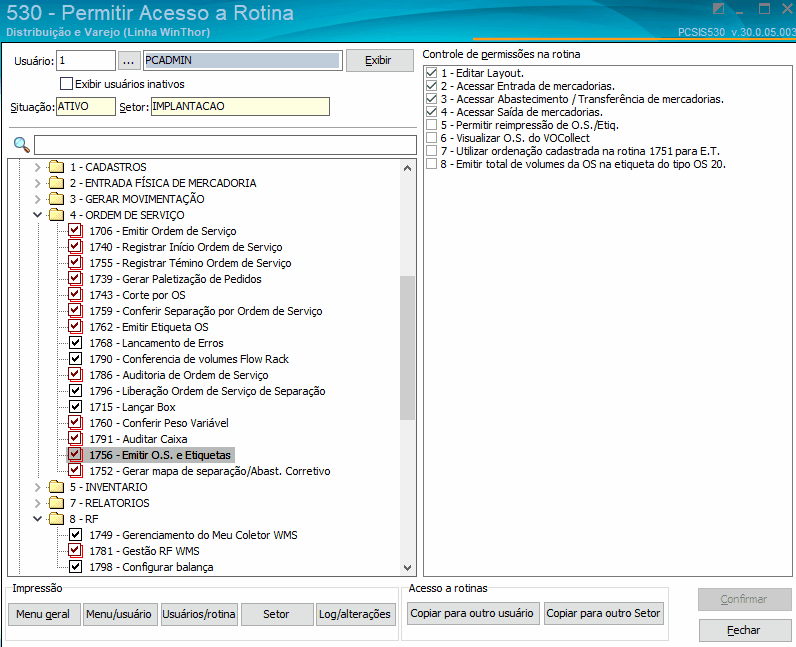Expand the 2 - ENTRADA FÍSICA DE MERCADORIA node
The image size is (796, 647).
point(37,183)
